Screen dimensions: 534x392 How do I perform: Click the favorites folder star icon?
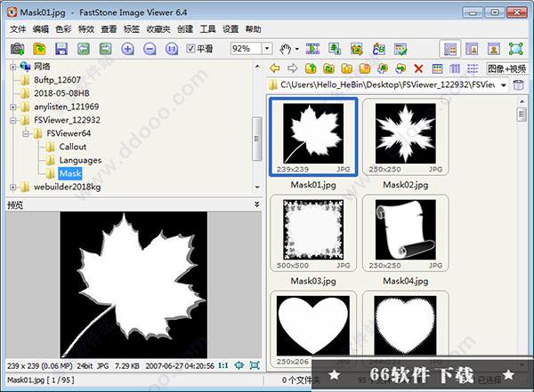point(347,68)
